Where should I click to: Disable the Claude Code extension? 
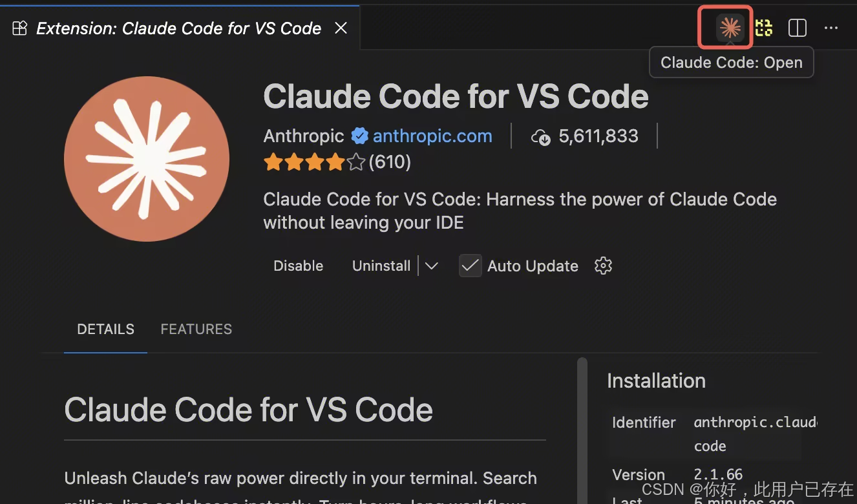pyautogui.click(x=298, y=266)
